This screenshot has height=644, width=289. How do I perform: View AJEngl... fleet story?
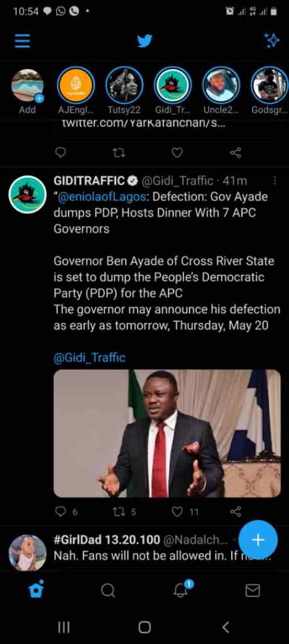point(75,86)
